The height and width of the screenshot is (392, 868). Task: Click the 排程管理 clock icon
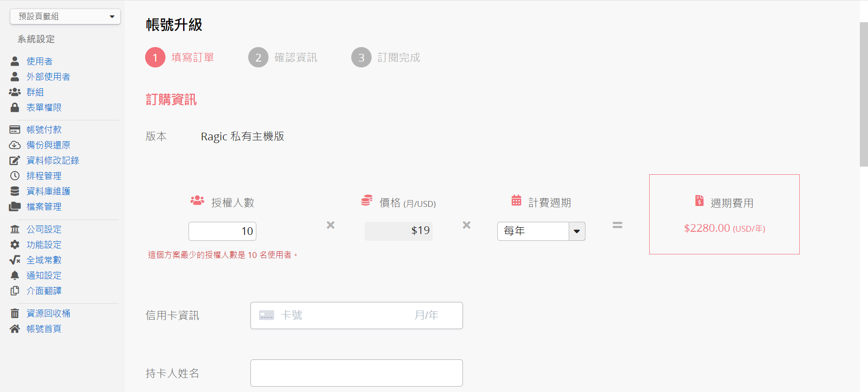pyautogui.click(x=15, y=176)
